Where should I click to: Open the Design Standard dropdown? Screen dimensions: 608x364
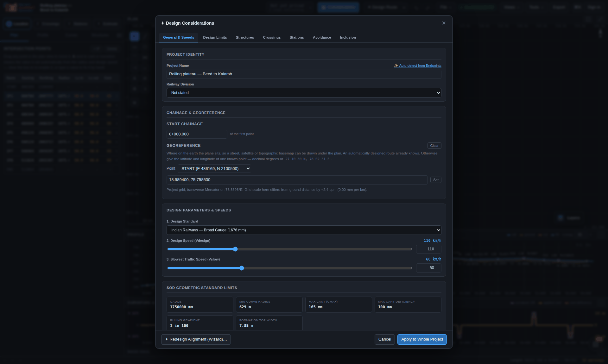tap(304, 230)
